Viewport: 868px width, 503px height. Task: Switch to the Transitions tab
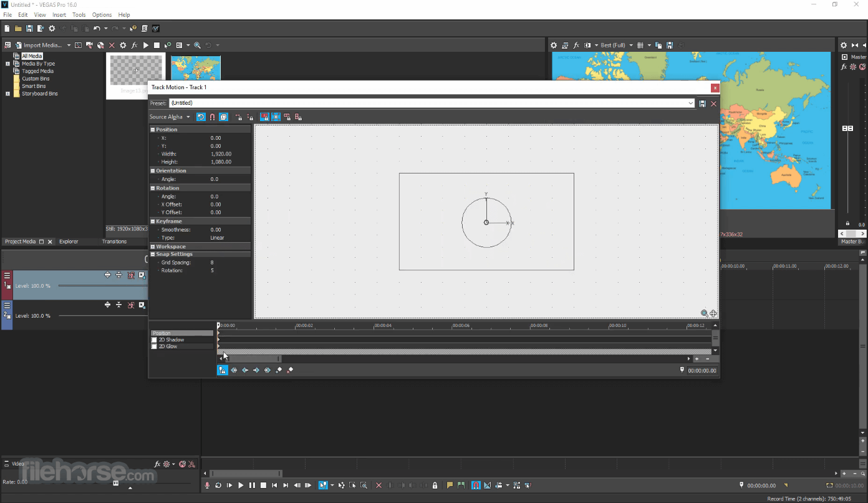(x=114, y=242)
